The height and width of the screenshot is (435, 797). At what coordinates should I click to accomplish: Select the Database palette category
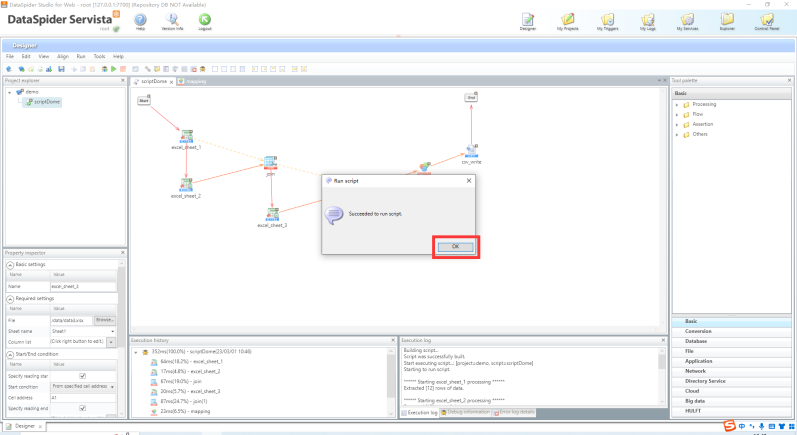731,341
